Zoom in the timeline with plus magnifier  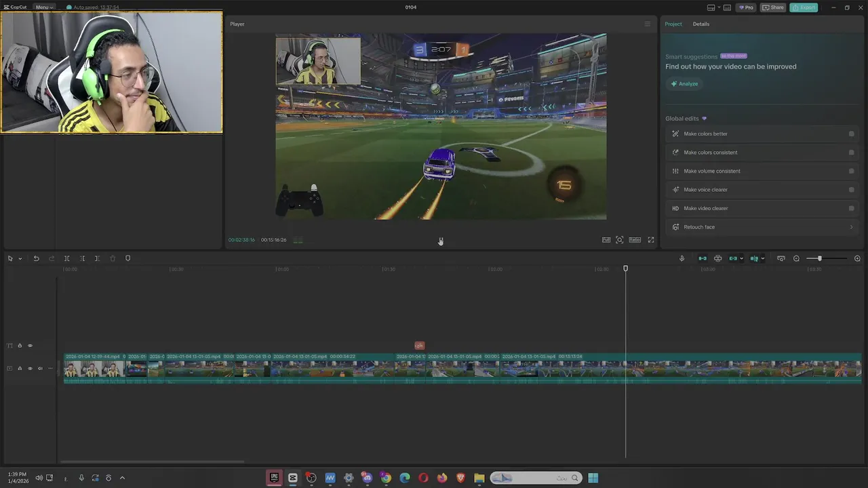pyautogui.click(x=857, y=258)
